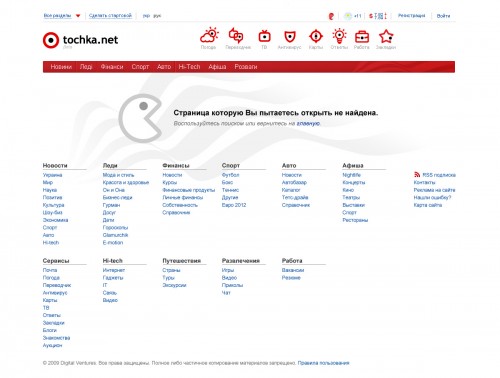Open Контакты link
Viewport: 500px width, 378px height.
[x=425, y=182]
